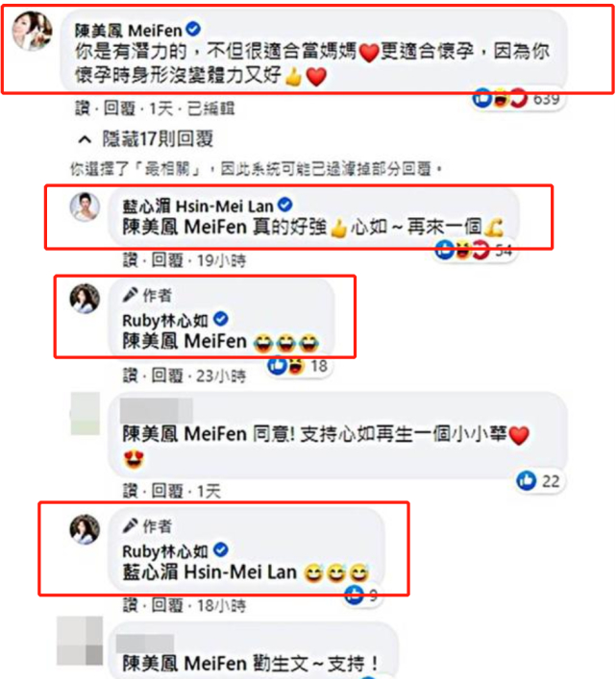Viewport: 616px width, 679px height.
Task: Click verified badge next to Hsin-Mei Lan
Action: point(284,205)
